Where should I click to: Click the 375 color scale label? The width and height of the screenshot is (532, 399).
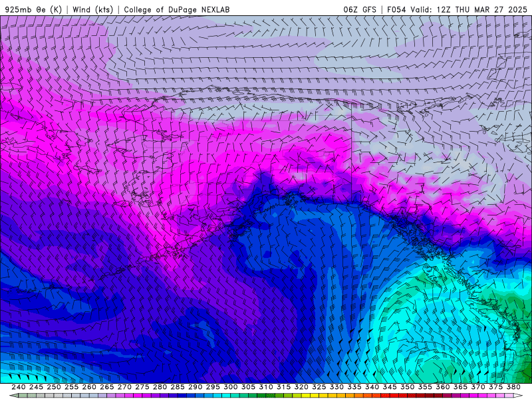tap(495, 387)
